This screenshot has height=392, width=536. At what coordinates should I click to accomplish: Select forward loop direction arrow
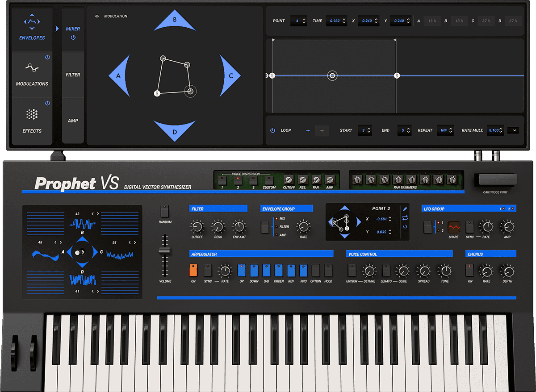coord(308,131)
